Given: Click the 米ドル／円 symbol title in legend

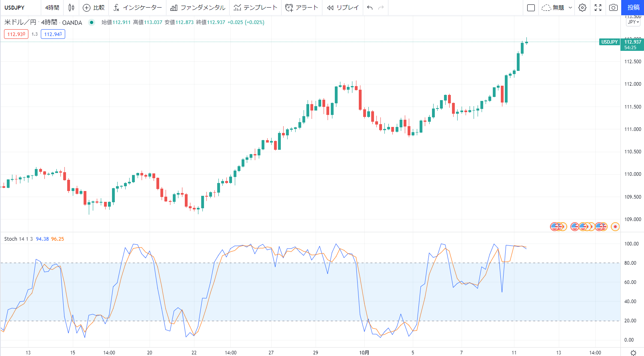Looking at the screenshot, I should coord(20,22).
